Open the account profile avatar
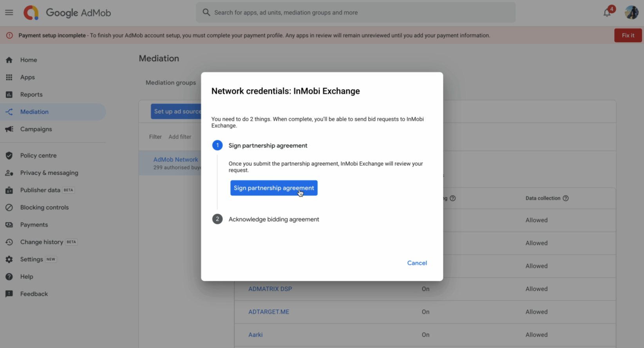The height and width of the screenshot is (348, 644). point(631,13)
